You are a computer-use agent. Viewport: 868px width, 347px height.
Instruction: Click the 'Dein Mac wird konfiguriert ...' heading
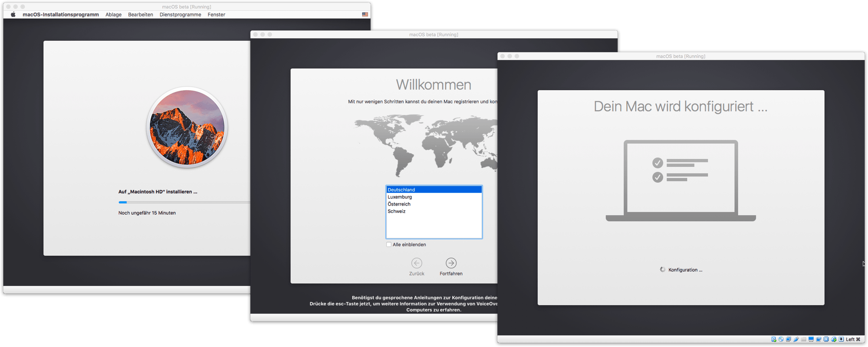click(681, 107)
